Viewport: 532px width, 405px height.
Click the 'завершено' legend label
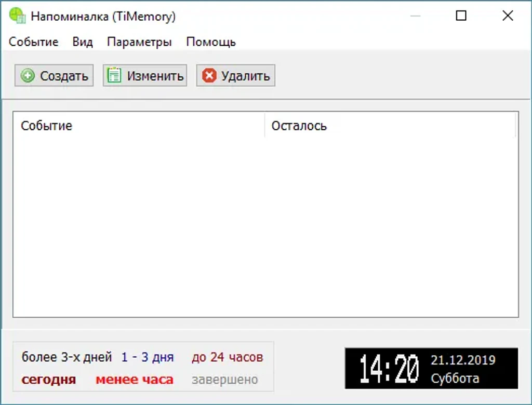(x=224, y=379)
